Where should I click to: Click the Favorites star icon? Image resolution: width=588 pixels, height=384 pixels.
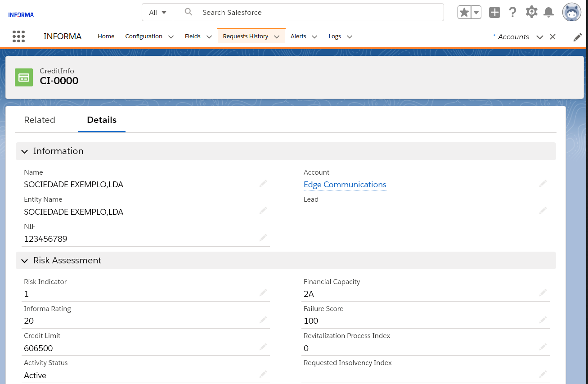coord(464,13)
